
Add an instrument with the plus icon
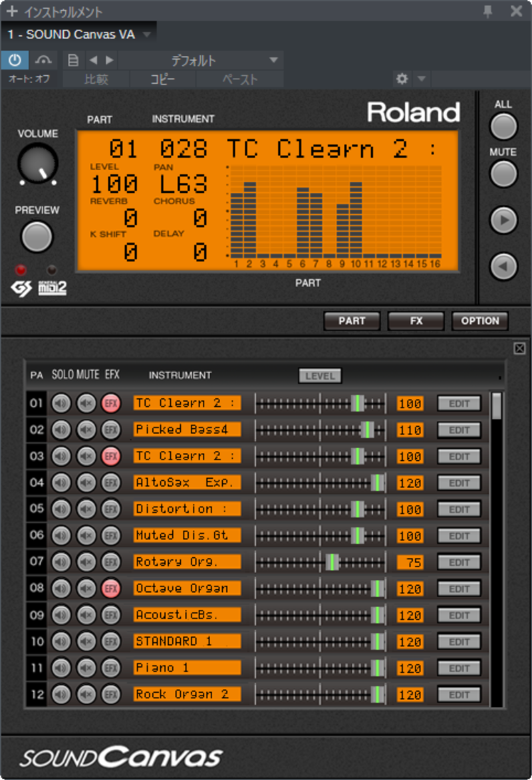click(x=11, y=11)
